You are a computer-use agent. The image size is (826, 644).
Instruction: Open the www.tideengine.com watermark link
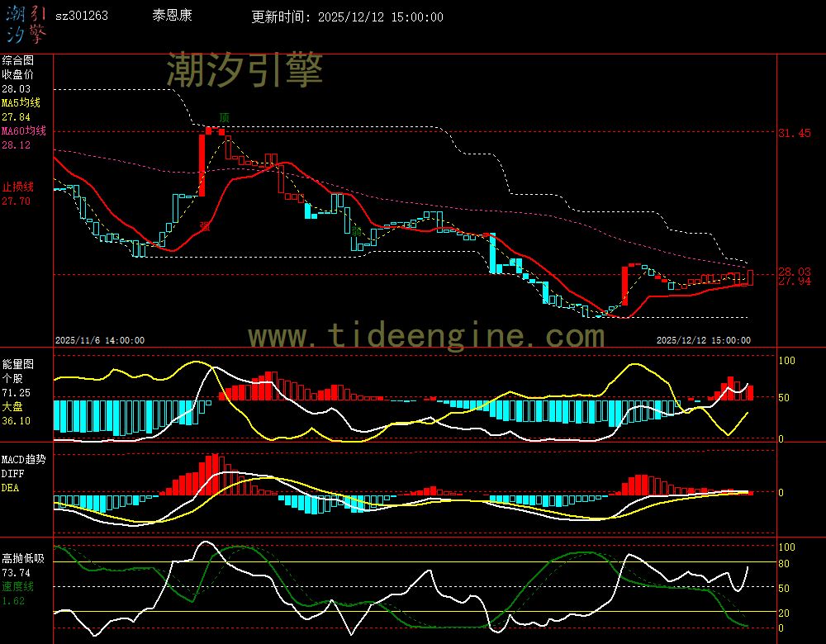click(x=427, y=336)
